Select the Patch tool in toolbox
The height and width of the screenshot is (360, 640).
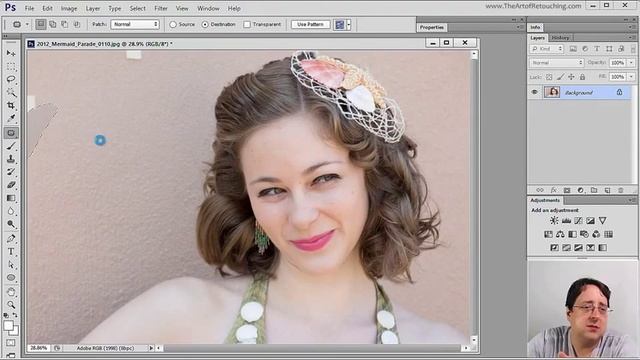11,133
